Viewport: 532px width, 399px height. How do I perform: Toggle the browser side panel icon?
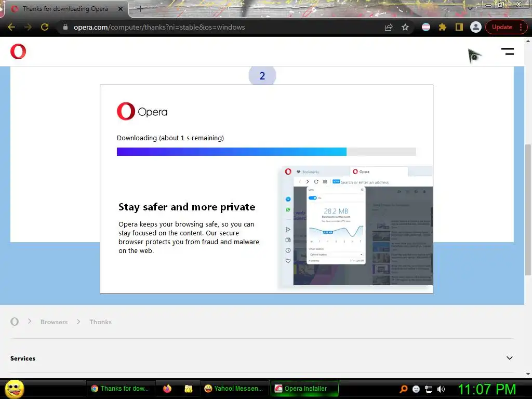click(x=459, y=27)
